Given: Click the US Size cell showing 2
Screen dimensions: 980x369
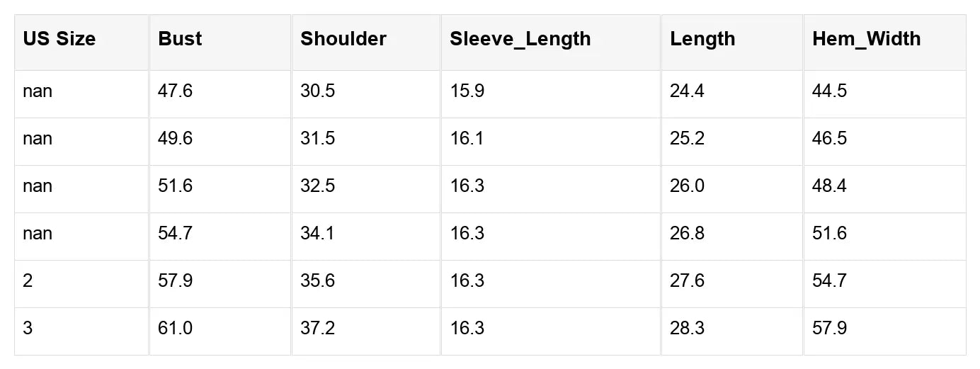Looking at the screenshot, I should pos(28,281).
